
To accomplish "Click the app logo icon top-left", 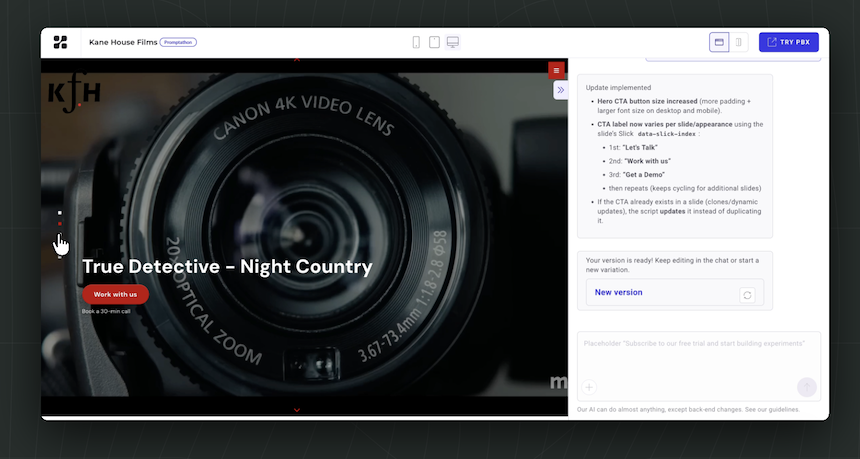I will click(x=60, y=42).
